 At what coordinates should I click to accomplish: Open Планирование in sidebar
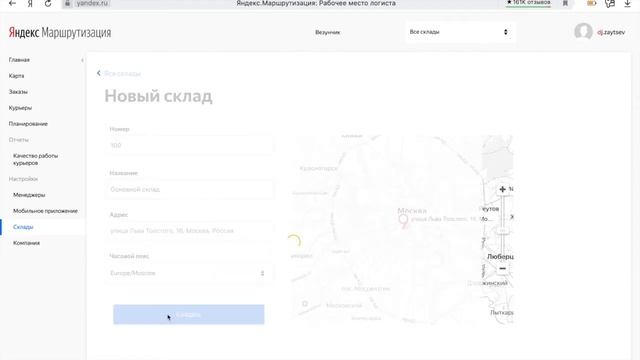tap(28, 124)
